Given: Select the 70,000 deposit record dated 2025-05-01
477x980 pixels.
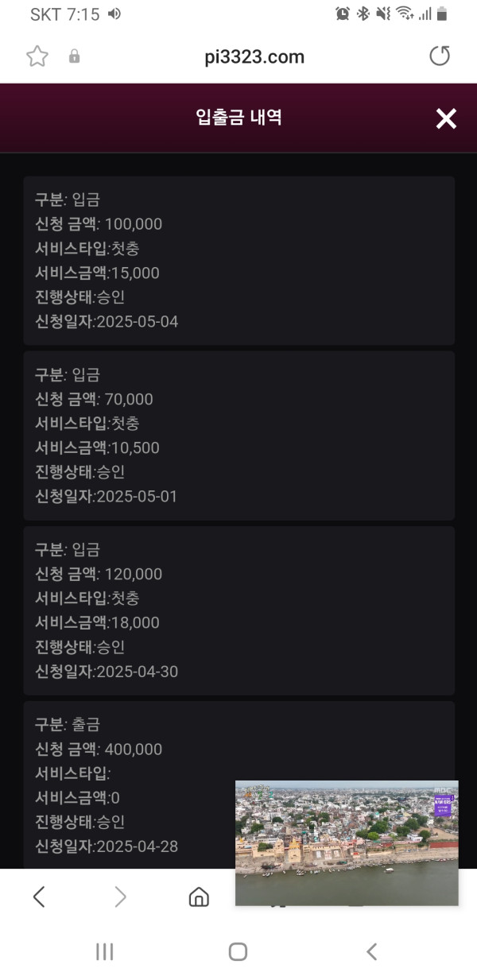Looking at the screenshot, I should pyautogui.click(x=238, y=436).
